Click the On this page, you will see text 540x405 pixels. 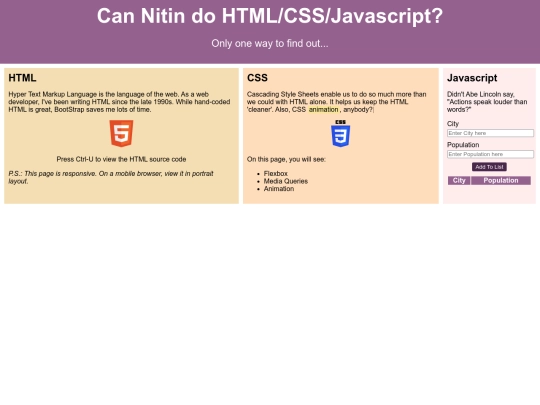286,159
